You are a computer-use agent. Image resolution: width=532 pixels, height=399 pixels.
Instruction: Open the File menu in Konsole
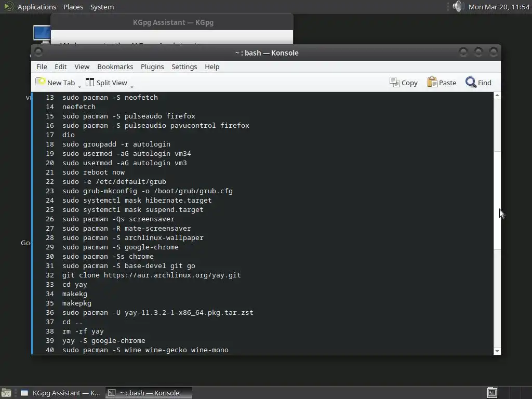(42, 67)
